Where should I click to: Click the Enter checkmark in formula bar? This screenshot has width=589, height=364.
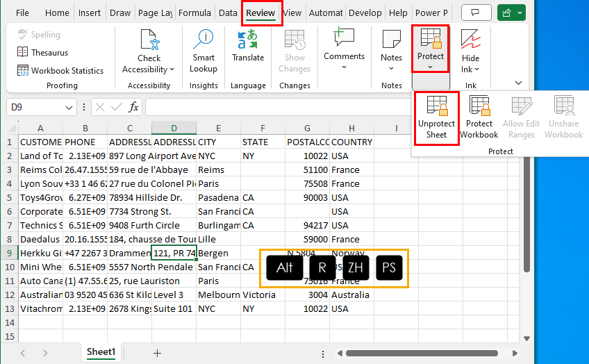coord(117,108)
